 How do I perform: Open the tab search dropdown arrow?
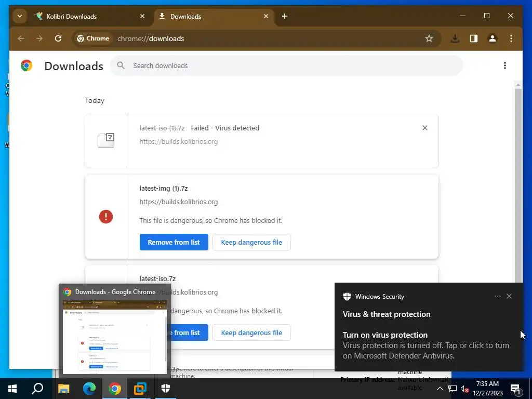point(20,16)
